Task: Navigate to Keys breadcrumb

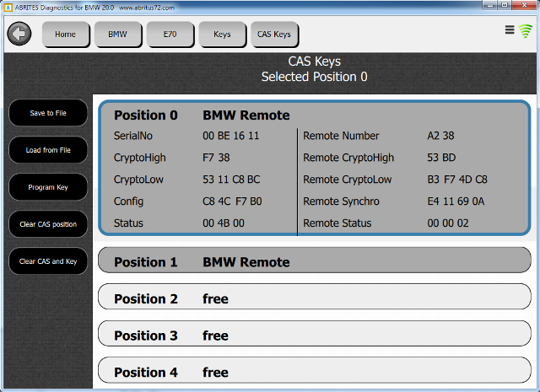Action: (x=222, y=34)
